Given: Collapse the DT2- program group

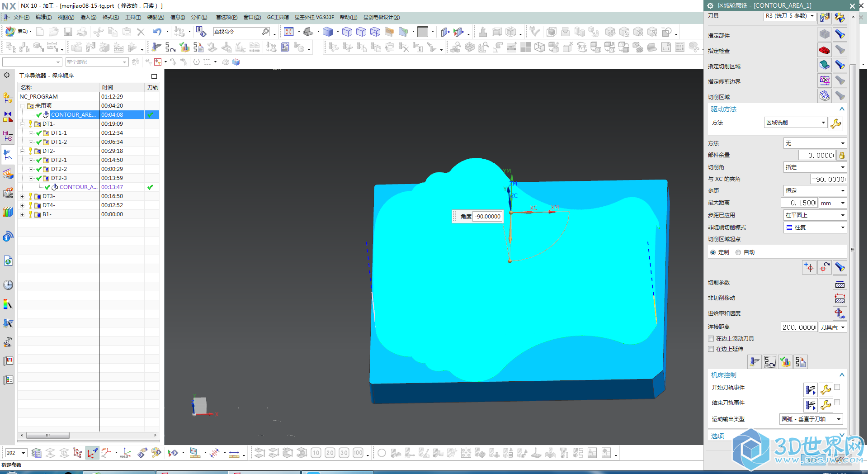Looking at the screenshot, I should coord(22,151).
